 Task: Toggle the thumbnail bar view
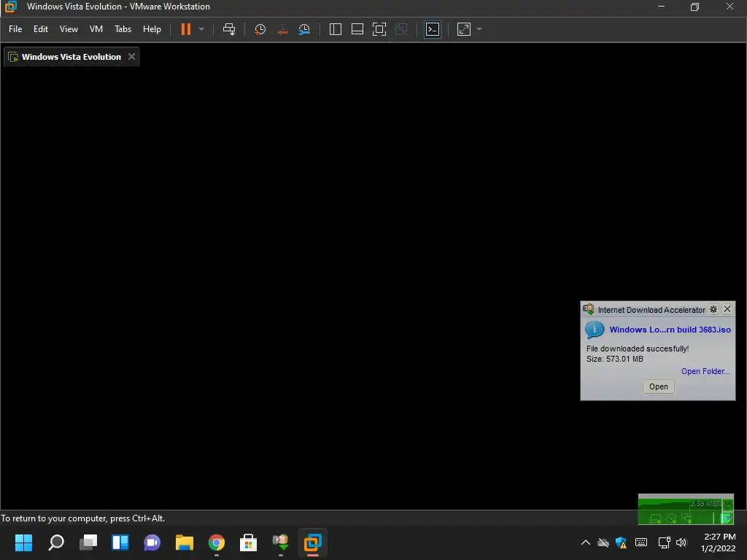pyautogui.click(x=357, y=29)
